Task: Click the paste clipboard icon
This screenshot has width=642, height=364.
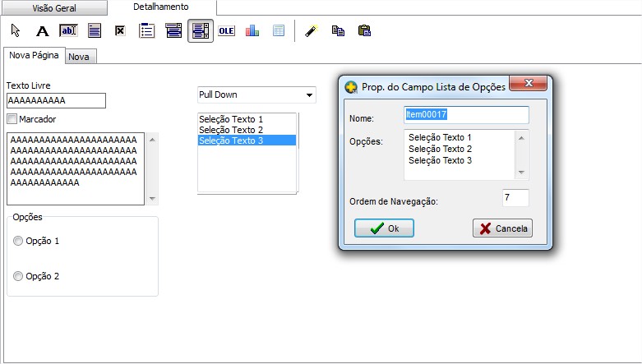Action: click(x=364, y=30)
